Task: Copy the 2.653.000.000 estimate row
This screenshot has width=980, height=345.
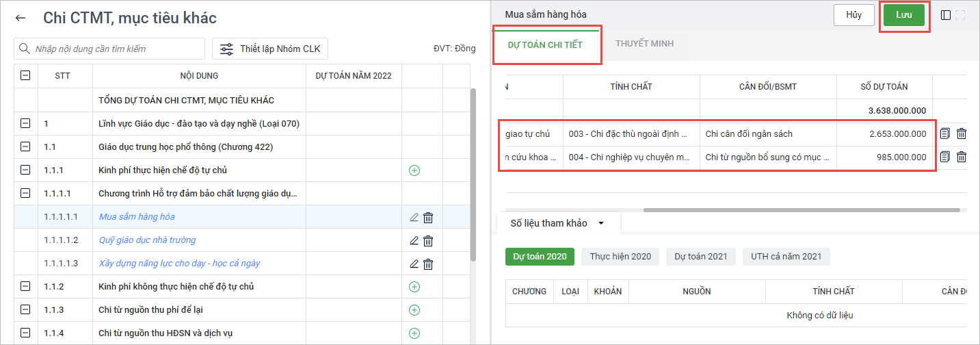Action: (945, 134)
